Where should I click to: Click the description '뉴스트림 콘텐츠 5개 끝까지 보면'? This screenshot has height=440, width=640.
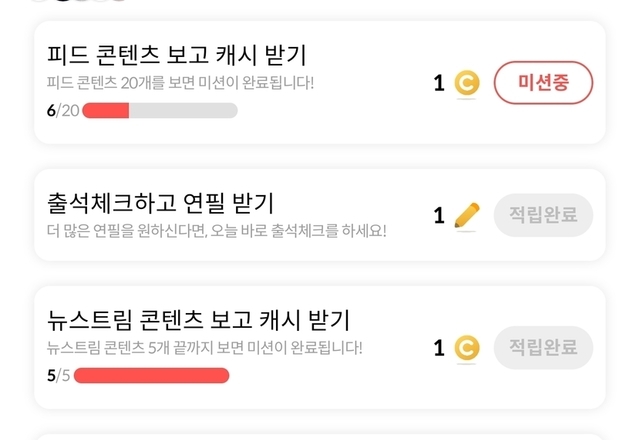coord(204,348)
